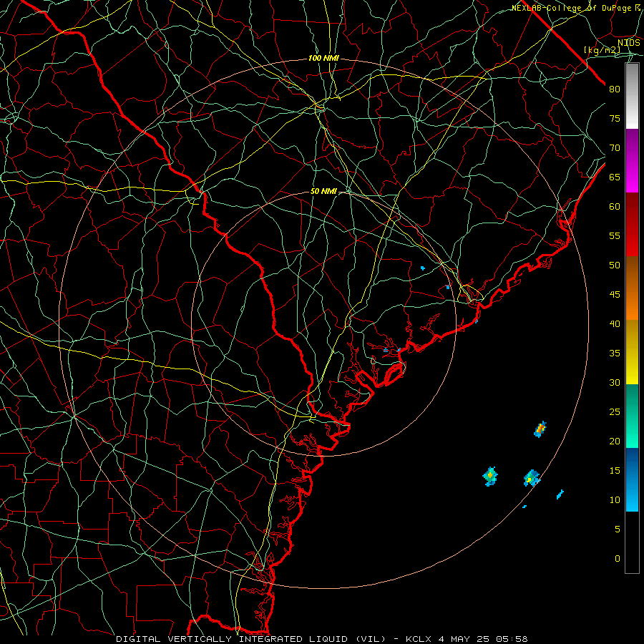Select the 30 value on the scale
The height and width of the screenshot is (644, 644).
(x=615, y=382)
